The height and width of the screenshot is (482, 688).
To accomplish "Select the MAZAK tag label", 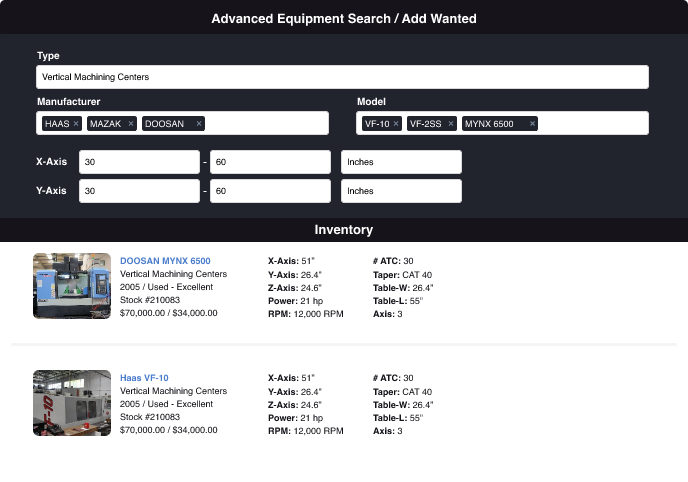I will (x=105, y=124).
